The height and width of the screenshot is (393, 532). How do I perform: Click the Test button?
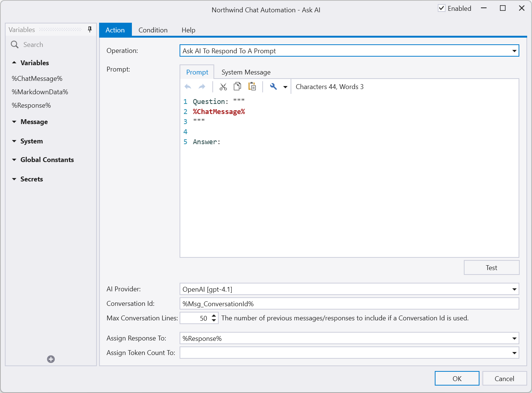point(491,267)
